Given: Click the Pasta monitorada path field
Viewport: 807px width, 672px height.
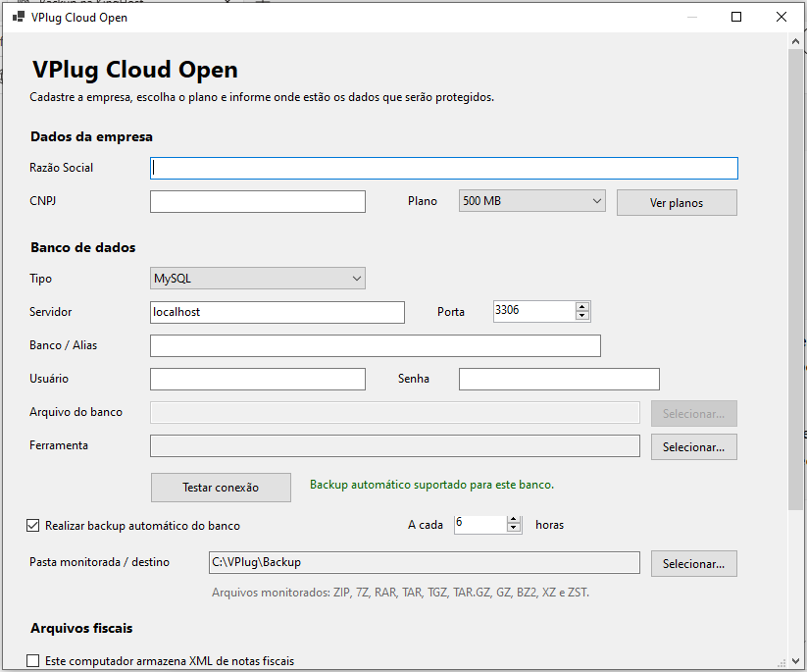Looking at the screenshot, I should [x=424, y=562].
